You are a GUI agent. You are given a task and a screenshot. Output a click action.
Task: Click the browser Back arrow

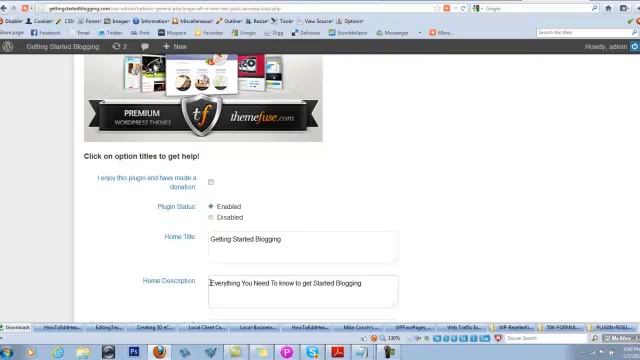(4, 8)
